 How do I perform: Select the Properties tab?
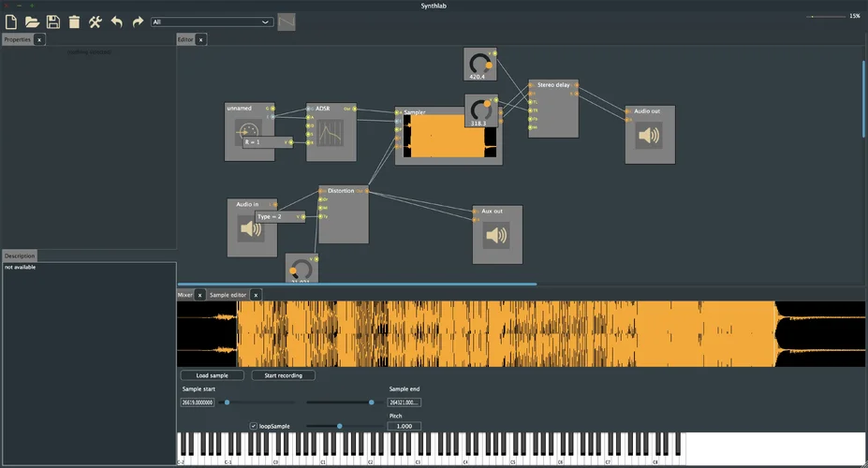(x=17, y=40)
